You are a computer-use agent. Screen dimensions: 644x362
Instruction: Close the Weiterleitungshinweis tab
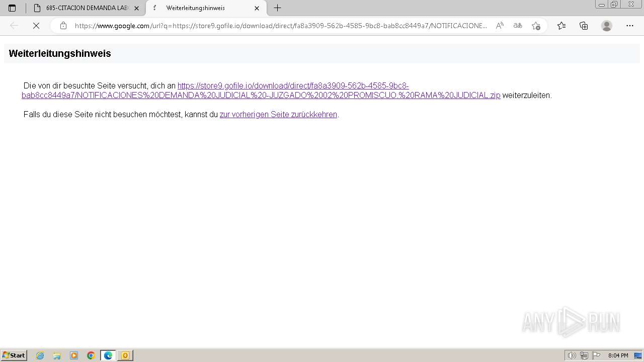257,8
